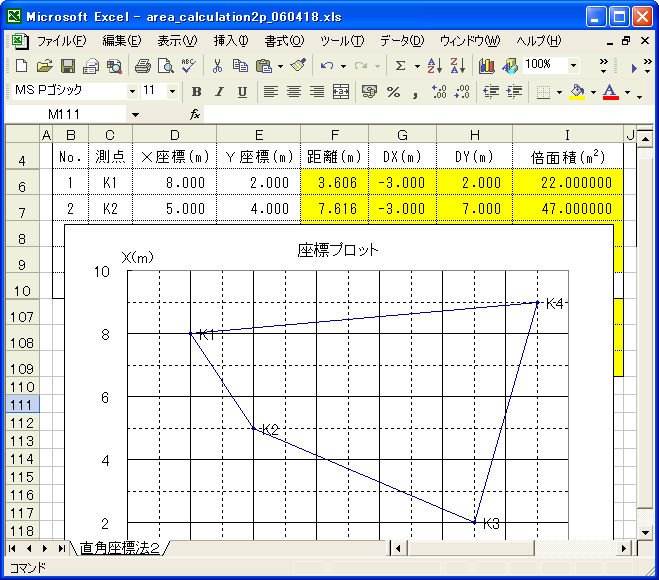Apply percent style icon
Viewport: 659px width, 580px height.
(393, 91)
